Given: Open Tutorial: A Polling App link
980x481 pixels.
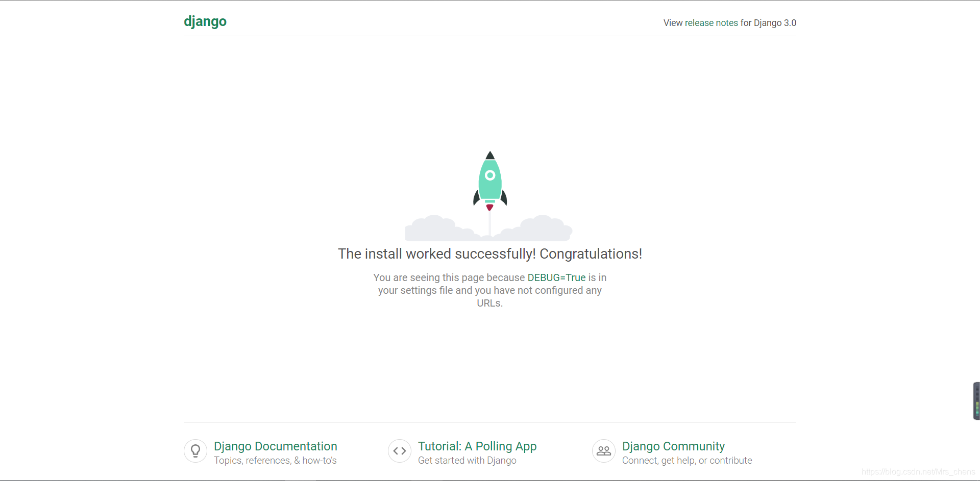Looking at the screenshot, I should 477,446.
